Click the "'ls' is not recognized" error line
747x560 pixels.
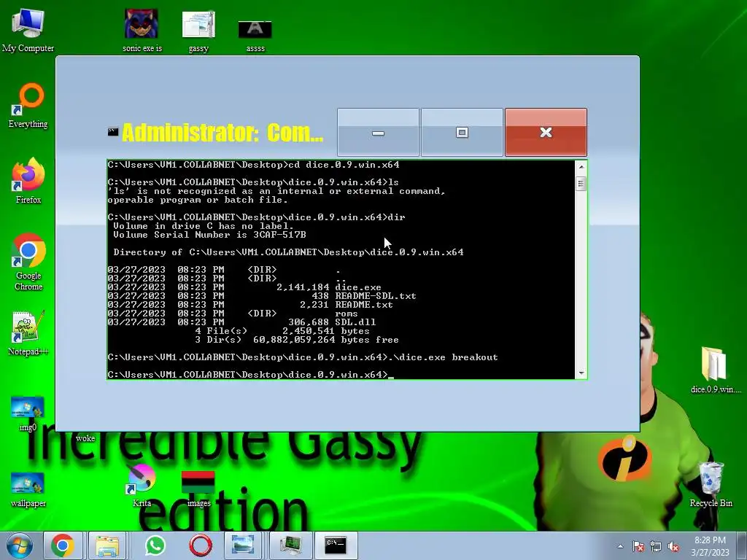point(276,191)
